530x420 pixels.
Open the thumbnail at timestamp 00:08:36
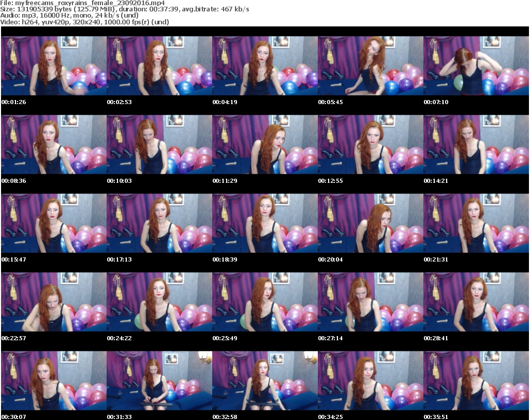[x=54, y=144]
